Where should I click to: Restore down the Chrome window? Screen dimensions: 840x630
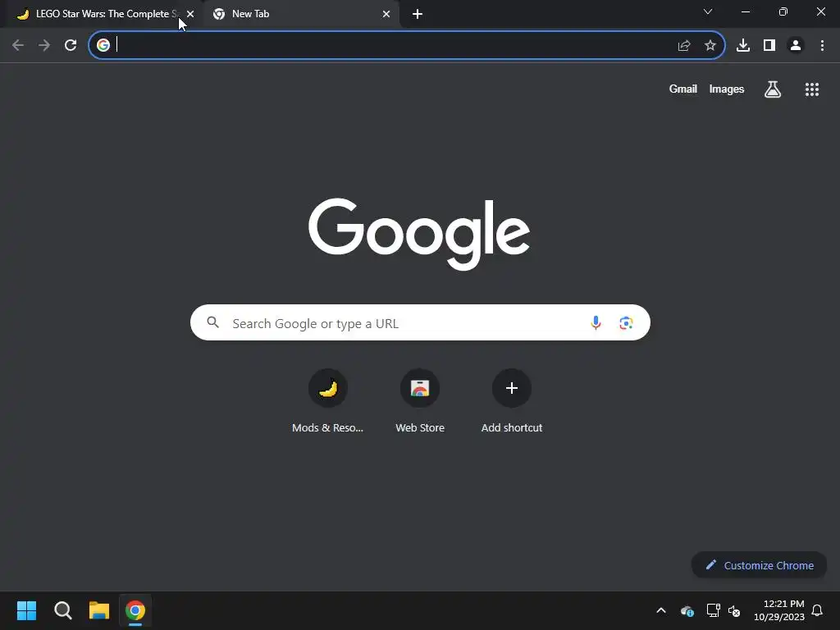point(783,11)
